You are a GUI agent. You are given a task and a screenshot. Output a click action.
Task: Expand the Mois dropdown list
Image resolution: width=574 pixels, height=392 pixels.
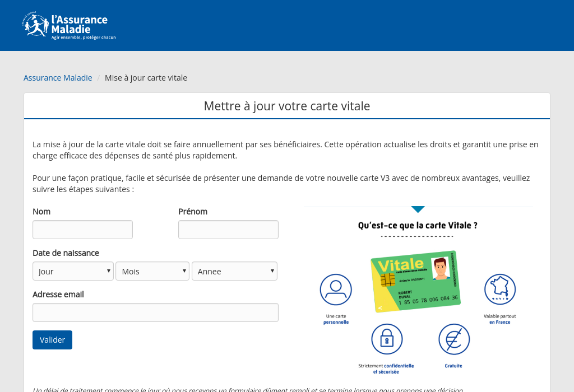tap(152, 271)
